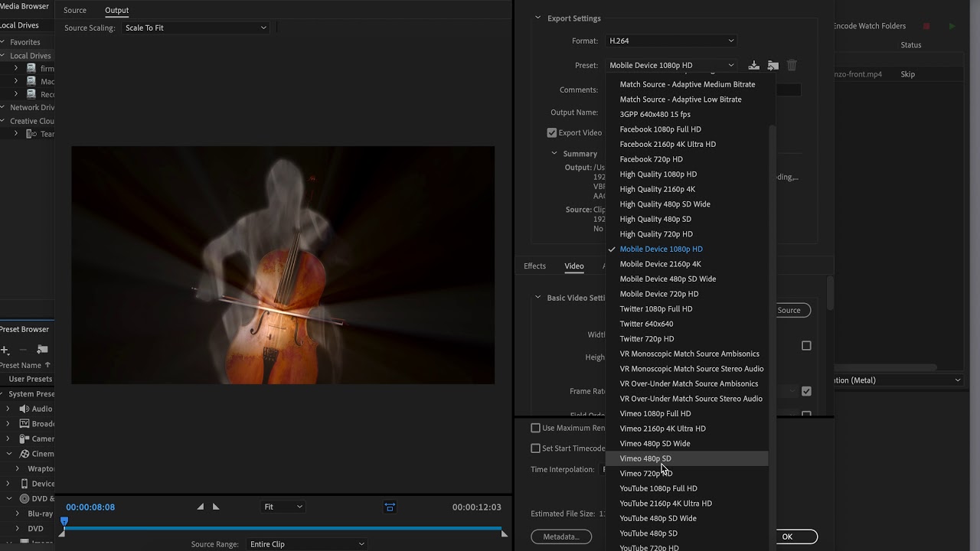This screenshot has width=980, height=551.
Task: Click the current timecode 00:00:08:08
Action: click(90, 507)
